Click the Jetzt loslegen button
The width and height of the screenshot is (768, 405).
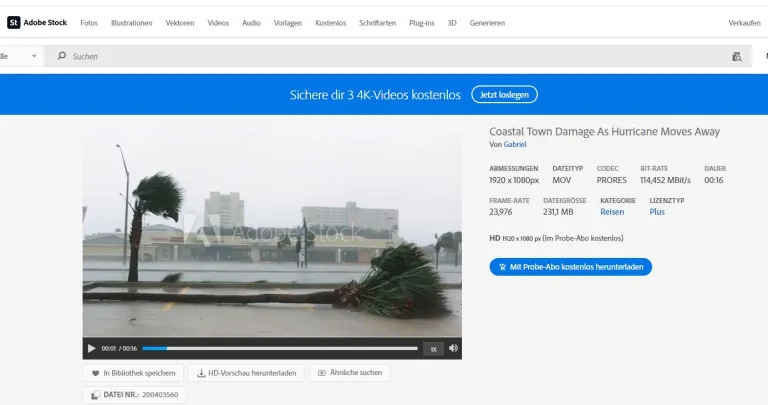click(504, 95)
